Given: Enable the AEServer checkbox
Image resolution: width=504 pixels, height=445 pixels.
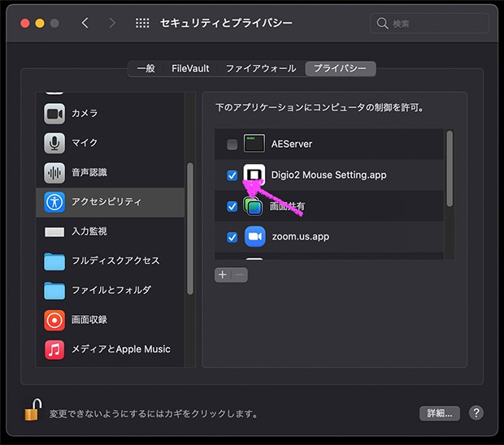Looking at the screenshot, I should (x=232, y=145).
